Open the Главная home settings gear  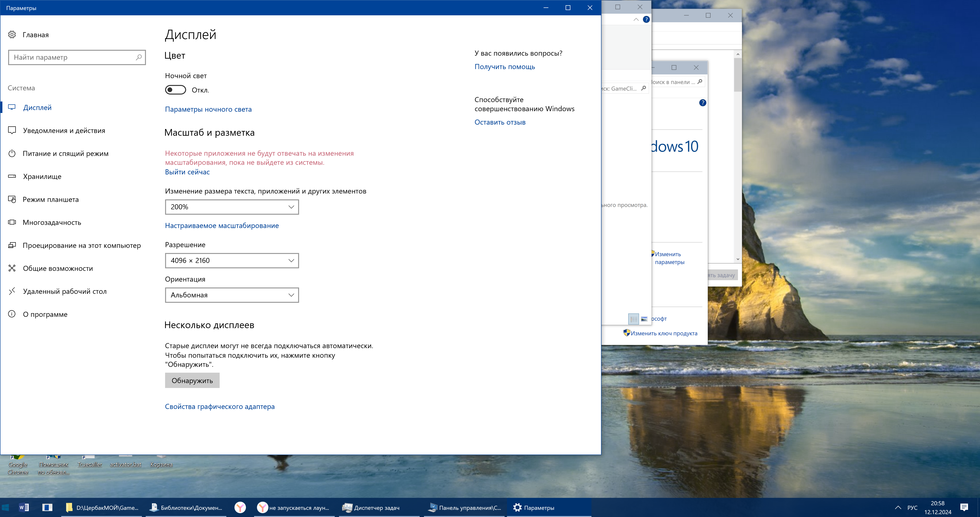tap(12, 35)
